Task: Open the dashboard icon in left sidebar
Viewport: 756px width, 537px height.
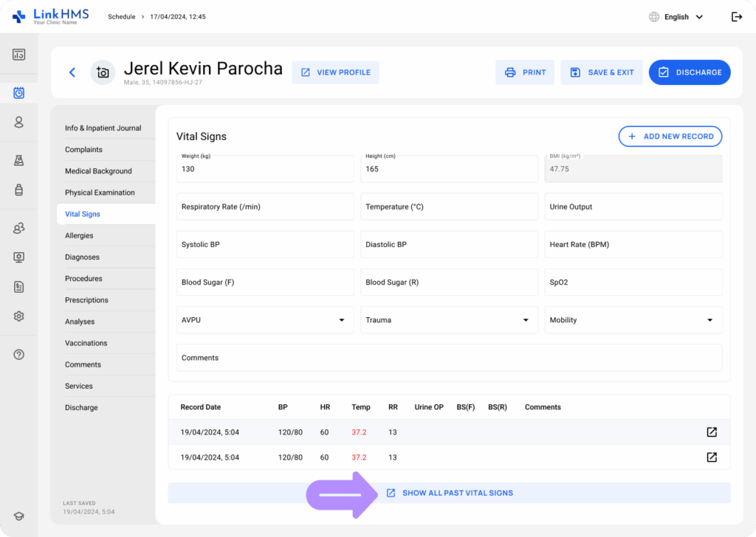Action: click(x=18, y=55)
